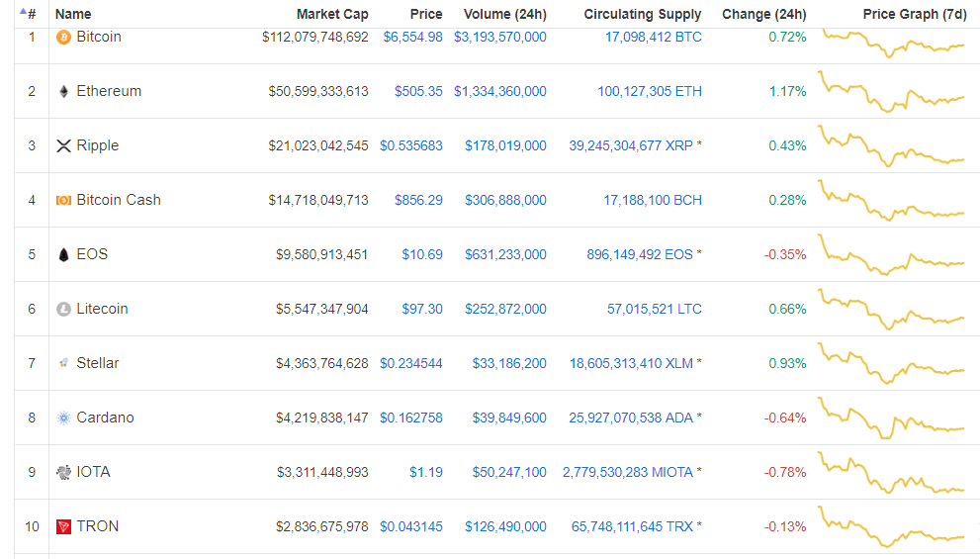This screenshot has width=980, height=559.
Task: Click Ethereum price $505.35
Action: (x=418, y=92)
